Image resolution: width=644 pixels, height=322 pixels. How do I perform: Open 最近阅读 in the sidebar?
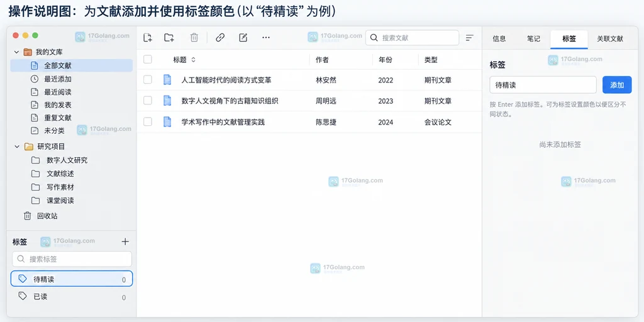pyautogui.click(x=57, y=92)
